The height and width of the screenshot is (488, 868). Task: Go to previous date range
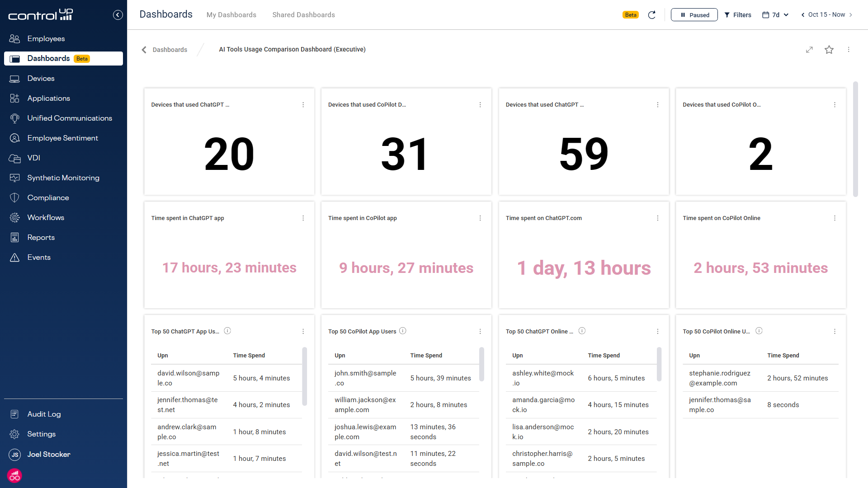(803, 15)
